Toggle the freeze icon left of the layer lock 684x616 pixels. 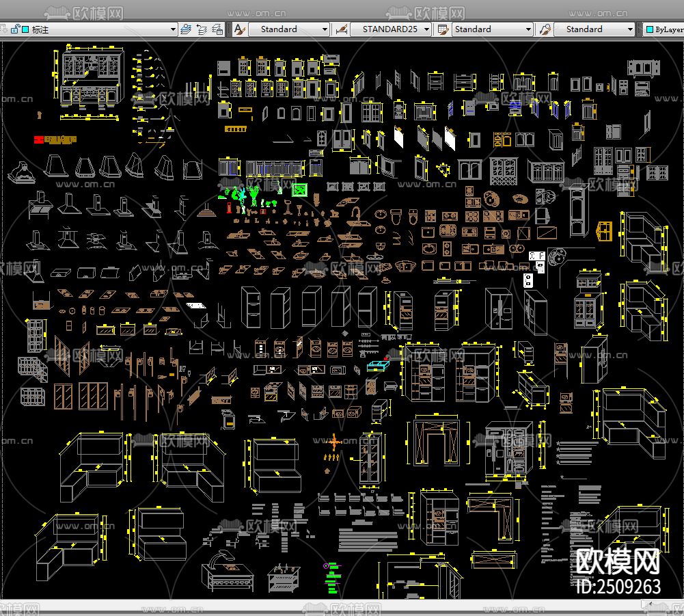point(4,29)
